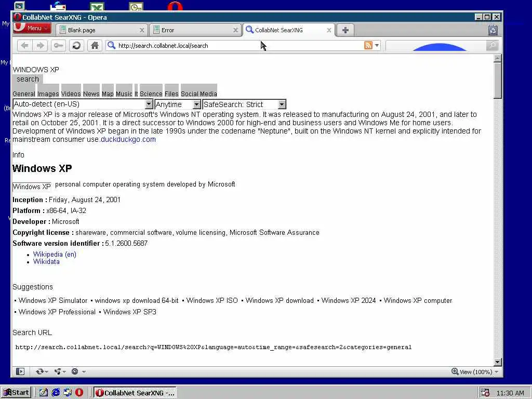Follow the duckduckgo.com link
Viewport: 532px width, 399px height.
(x=128, y=139)
